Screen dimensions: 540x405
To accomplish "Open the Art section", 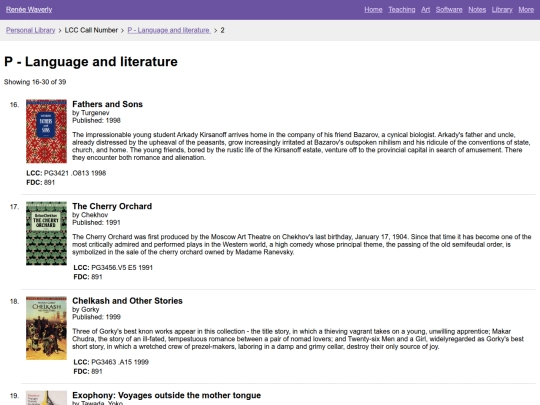I will [x=425, y=10].
